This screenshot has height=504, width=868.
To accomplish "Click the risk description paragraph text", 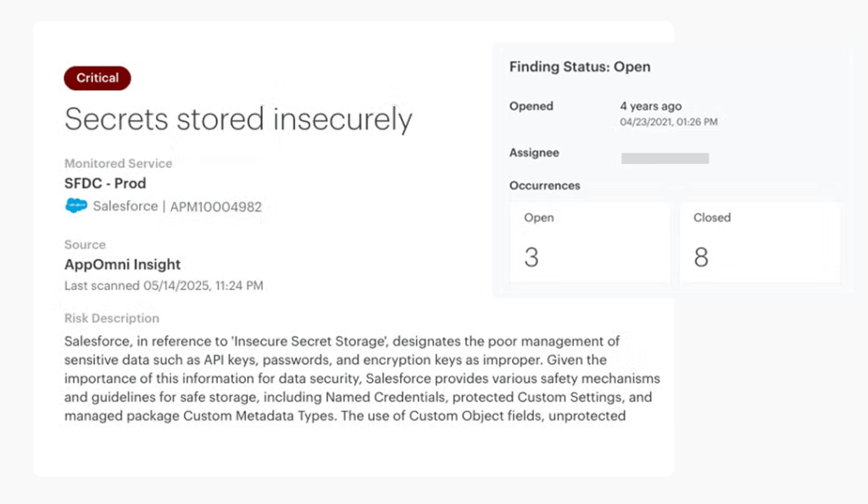I will 362,378.
